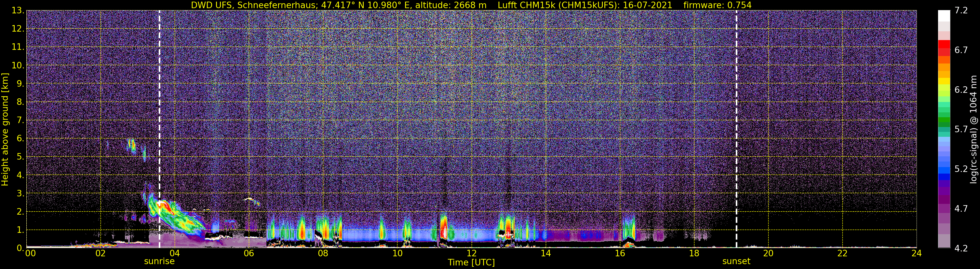Click the height tick label 13.
Viewport: 980px width, 269px height.
(x=18, y=11)
